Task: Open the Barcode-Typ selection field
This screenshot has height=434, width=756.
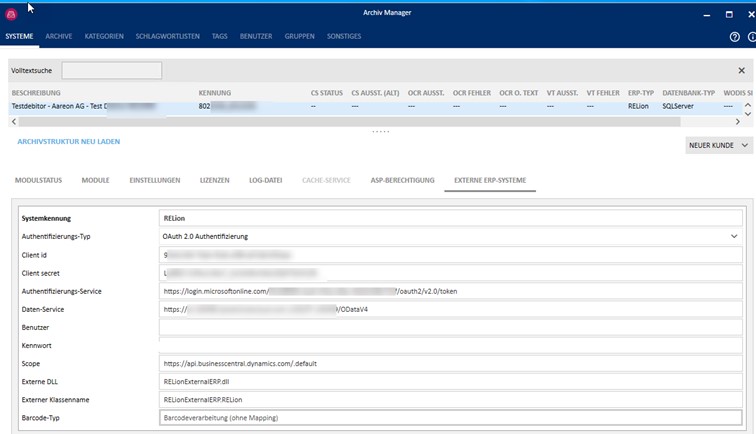Action: [450, 418]
